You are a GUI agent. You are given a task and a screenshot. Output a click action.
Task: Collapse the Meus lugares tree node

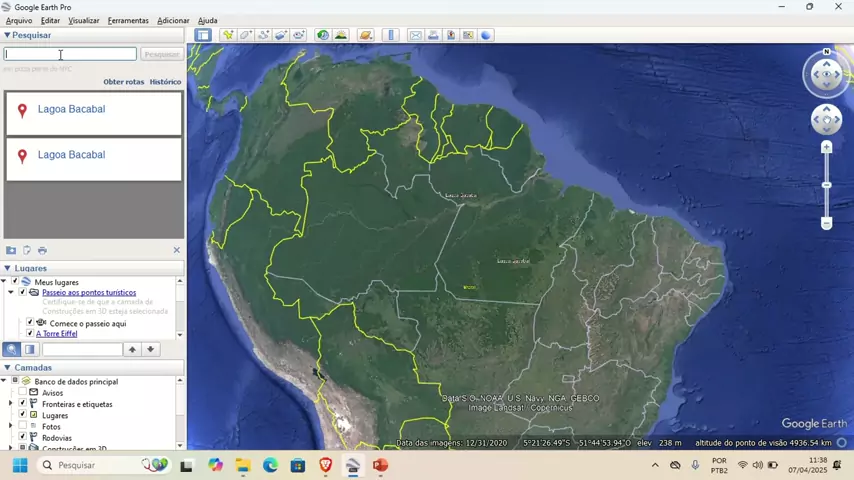point(4,282)
